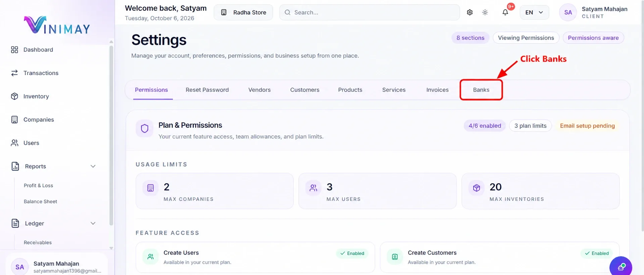
Task: Open Profit & Loss report link
Action: [38, 185]
